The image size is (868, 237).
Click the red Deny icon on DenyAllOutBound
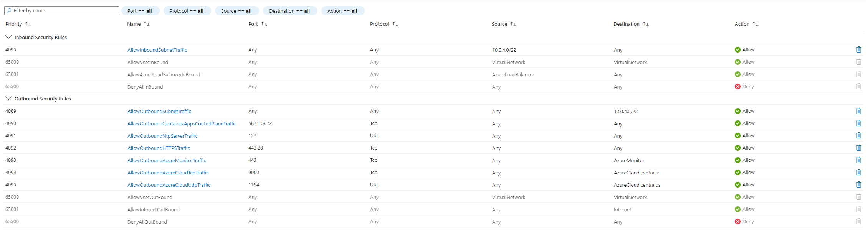(737, 221)
